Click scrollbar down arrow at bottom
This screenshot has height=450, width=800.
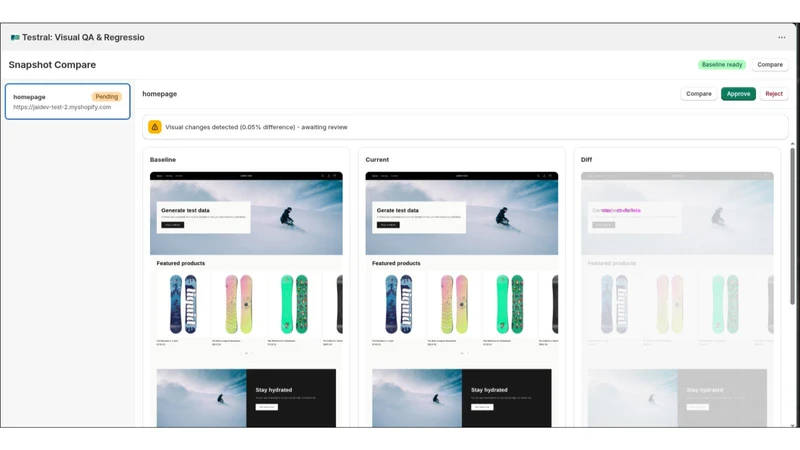pyautogui.click(x=792, y=424)
